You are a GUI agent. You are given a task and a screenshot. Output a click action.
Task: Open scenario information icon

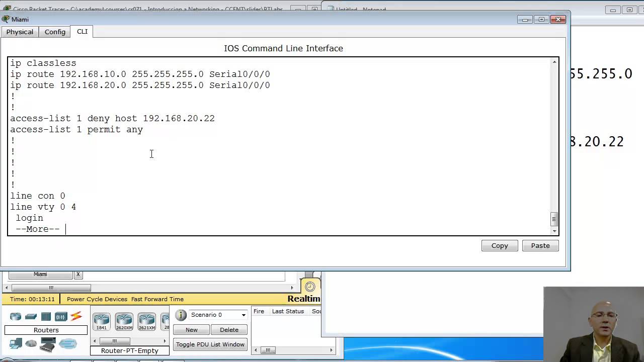click(x=181, y=315)
